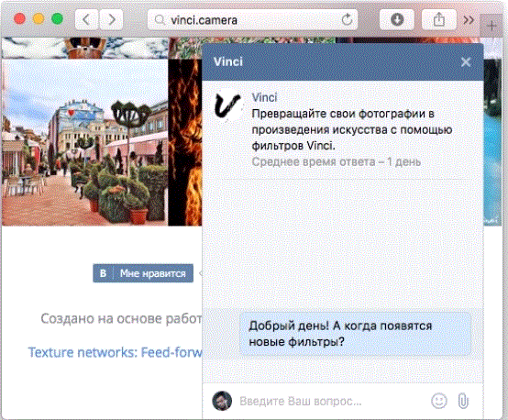Image resolution: width=508 pixels, height=420 pixels.
Task: Click the sent message about new filters
Action: pyautogui.click(x=355, y=334)
